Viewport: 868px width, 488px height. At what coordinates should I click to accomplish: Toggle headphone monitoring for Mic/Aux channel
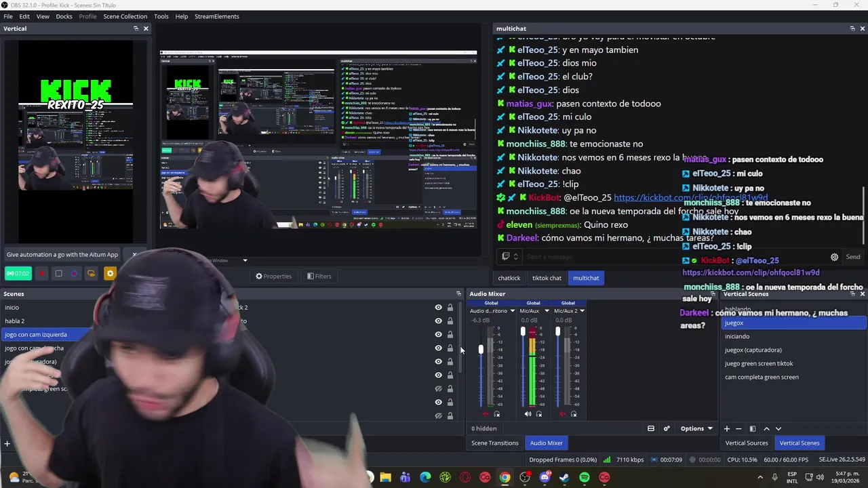point(539,413)
